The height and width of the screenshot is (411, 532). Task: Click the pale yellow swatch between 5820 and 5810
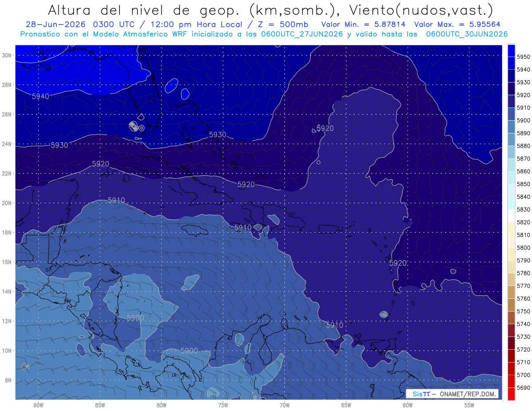click(511, 229)
